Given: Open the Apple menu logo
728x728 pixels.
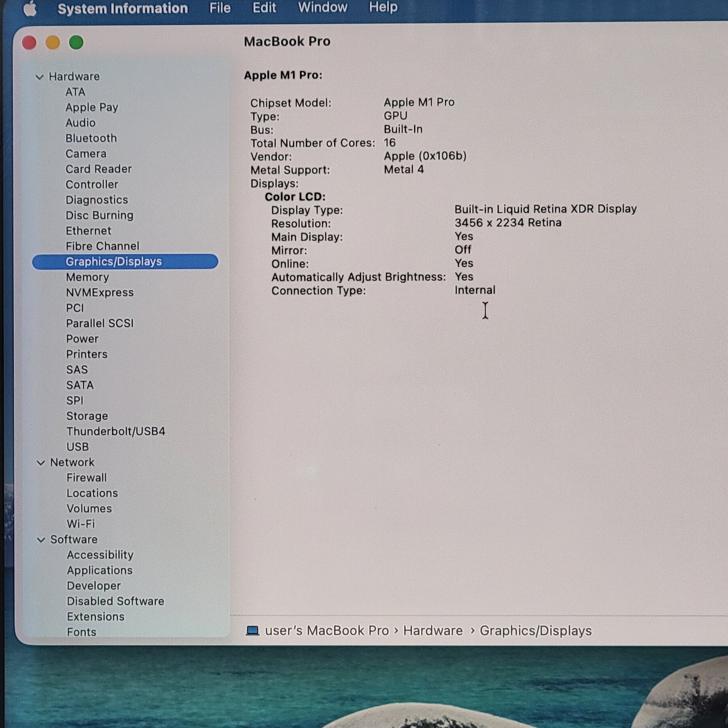Looking at the screenshot, I should click(x=30, y=9).
